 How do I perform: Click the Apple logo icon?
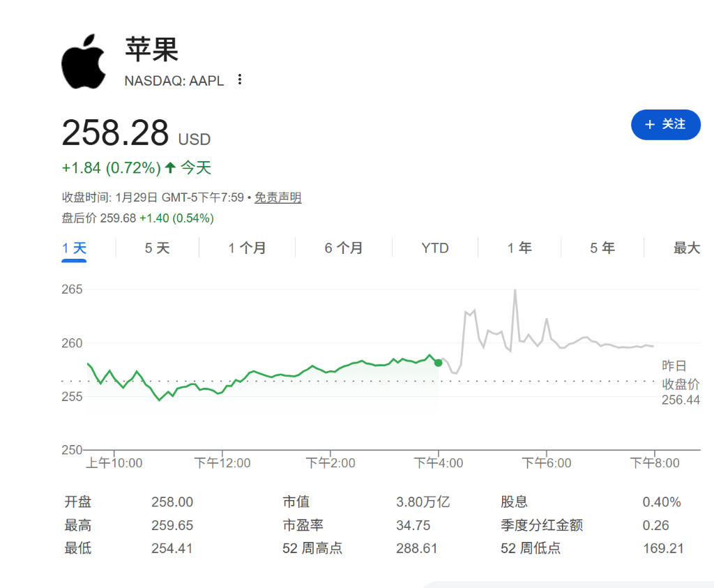[83, 59]
